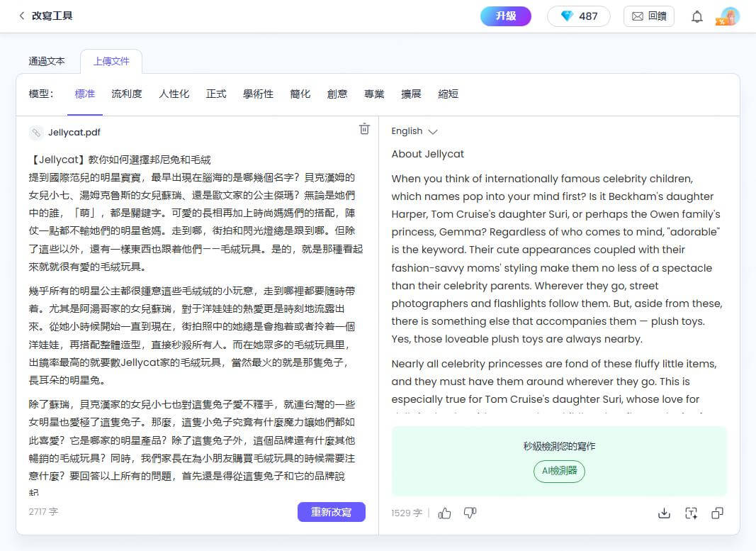Viewport: 756px width, 551px height.
Task: Select the 擴展 model
Action: click(411, 94)
